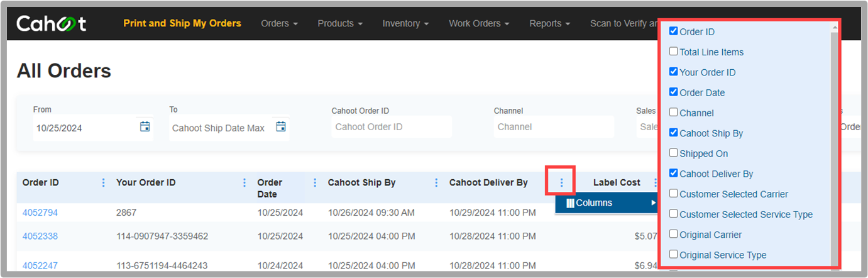This screenshot has width=868, height=278.
Task: Open the Work Orders dropdown menu
Action: (479, 23)
